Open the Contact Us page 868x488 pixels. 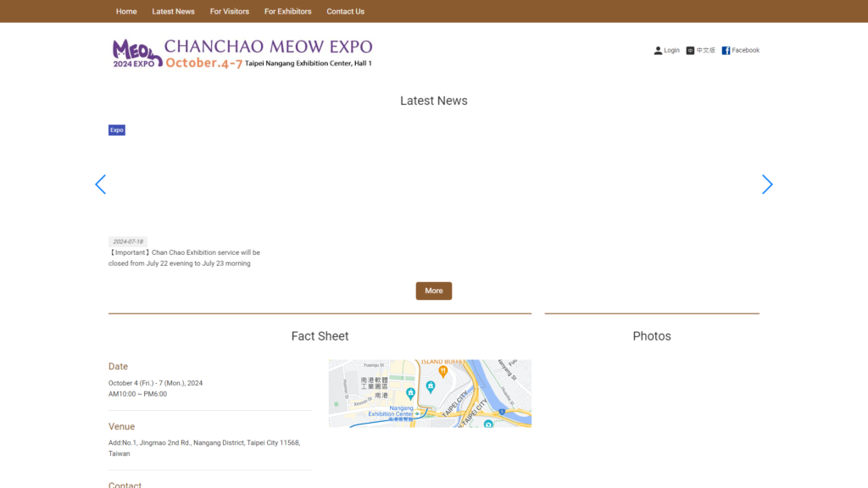pos(346,11)
